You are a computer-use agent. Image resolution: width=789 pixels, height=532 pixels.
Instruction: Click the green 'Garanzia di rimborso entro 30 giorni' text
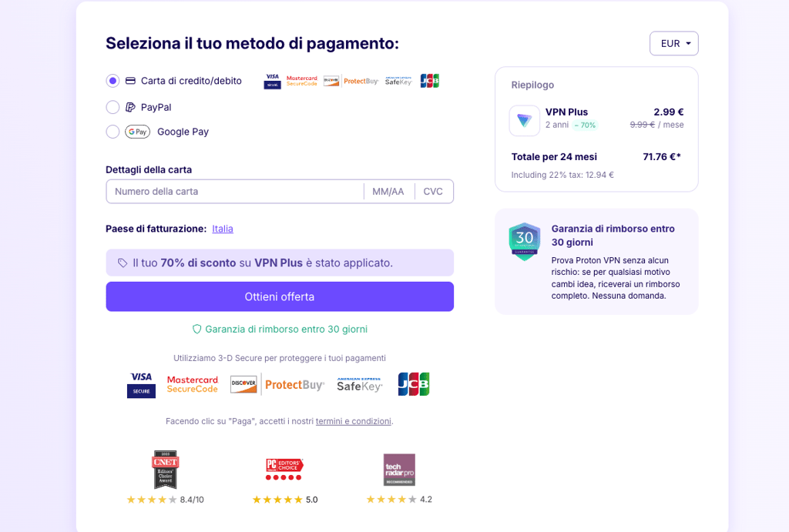click(287, 330)
